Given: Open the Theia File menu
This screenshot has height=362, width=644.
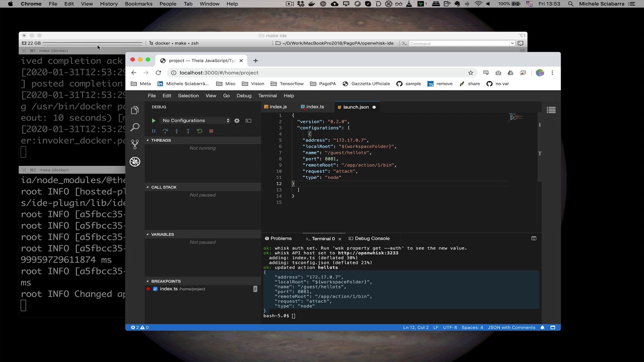Looking at the screenshot, I should point(151,96).
